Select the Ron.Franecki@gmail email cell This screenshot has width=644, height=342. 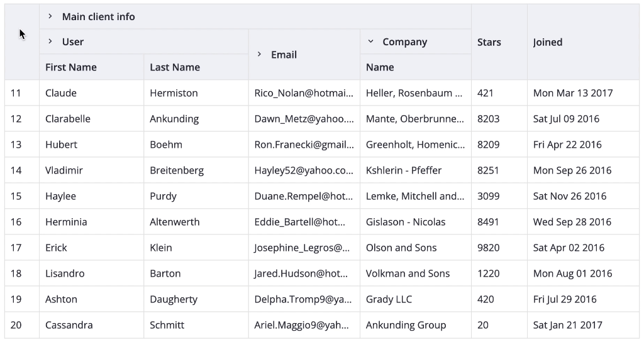304,145
